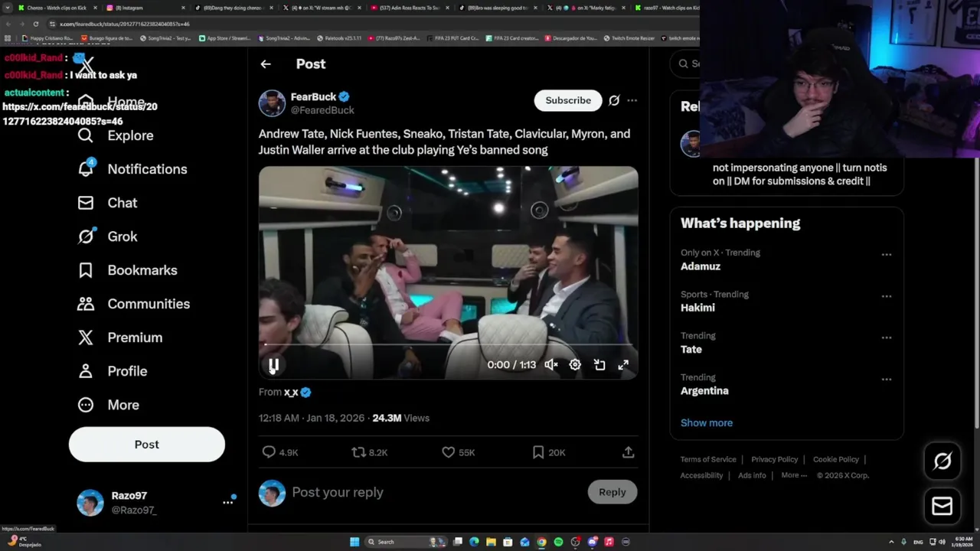Image resolution: width=980 pixels, height=551 pixels.
Task: Reload the page in browser
Action: click(x=35, y=24)
